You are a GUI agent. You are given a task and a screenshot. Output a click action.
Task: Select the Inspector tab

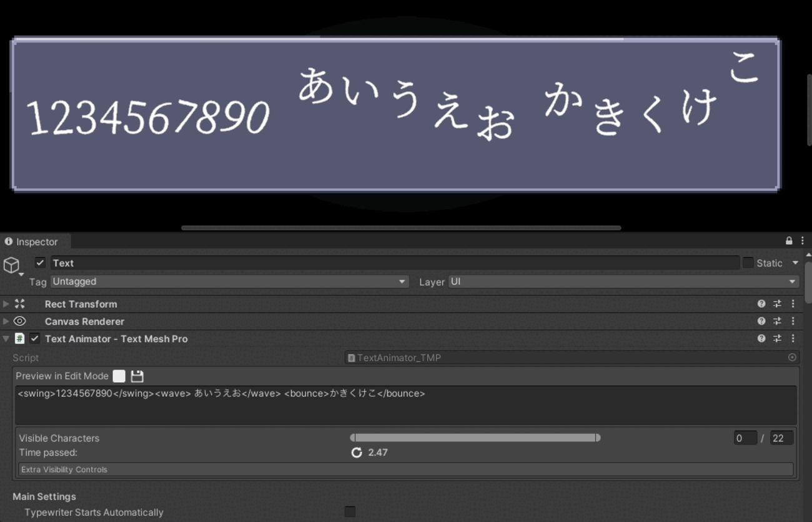point(36,242)
